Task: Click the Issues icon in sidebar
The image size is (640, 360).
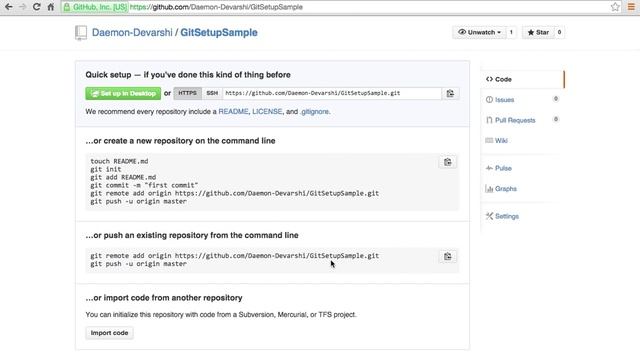Action: [x=489, y=100]
